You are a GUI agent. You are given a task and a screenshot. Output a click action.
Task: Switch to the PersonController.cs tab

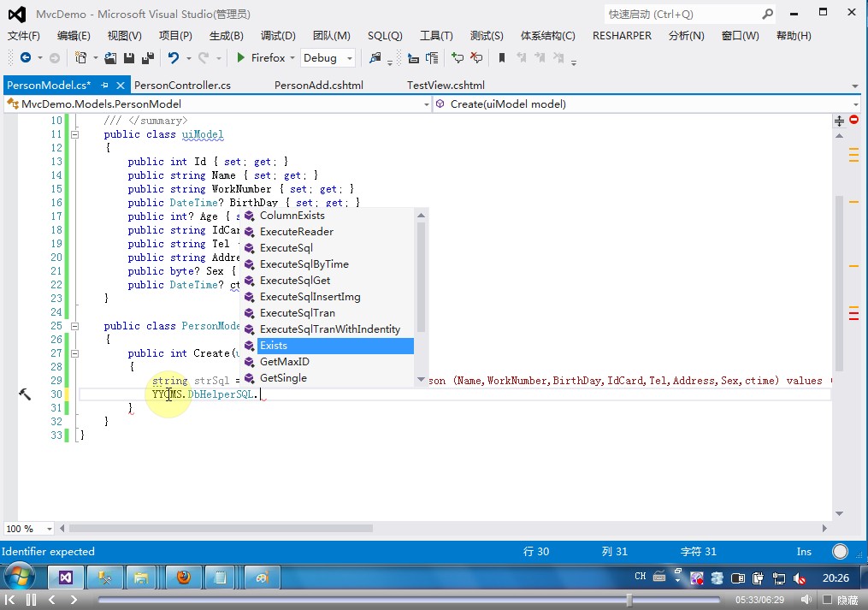pyautogui.click(x=182, y=86)
